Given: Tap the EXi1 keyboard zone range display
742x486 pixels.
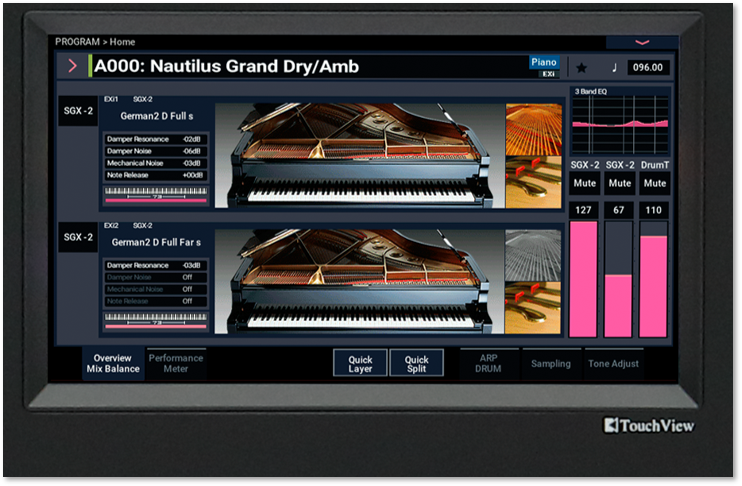Looking at the screenshot, I should point(156,195).
